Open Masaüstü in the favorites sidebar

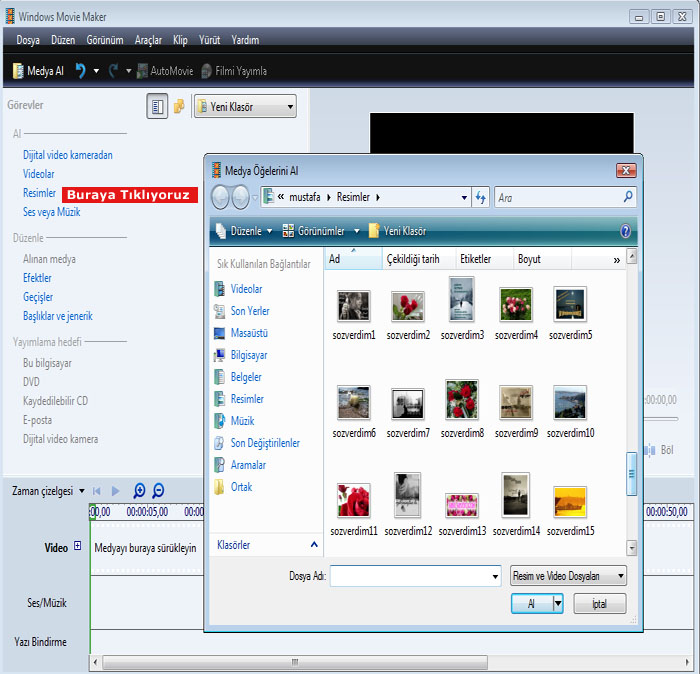[x=249, y=333]
